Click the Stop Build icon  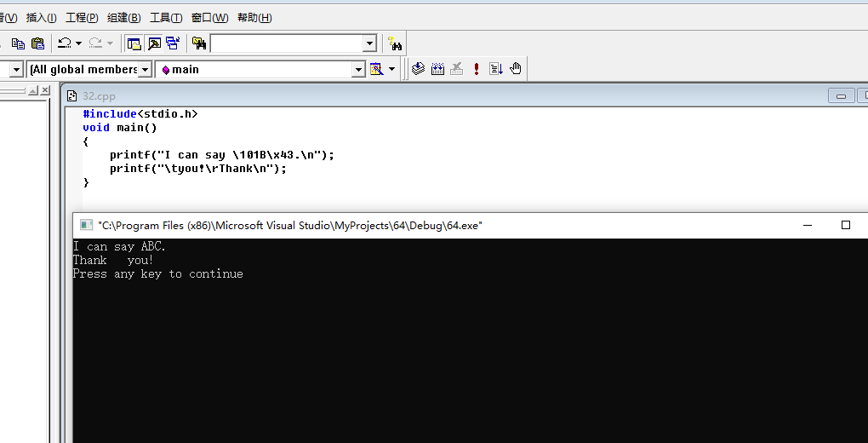[x=457, y=69]
